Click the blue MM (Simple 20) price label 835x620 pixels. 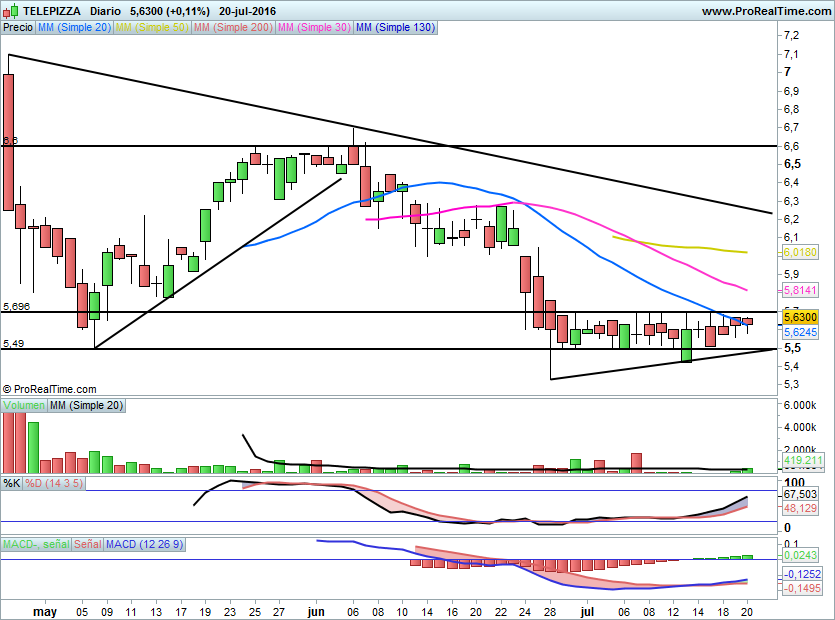click(x=75, y=28)
